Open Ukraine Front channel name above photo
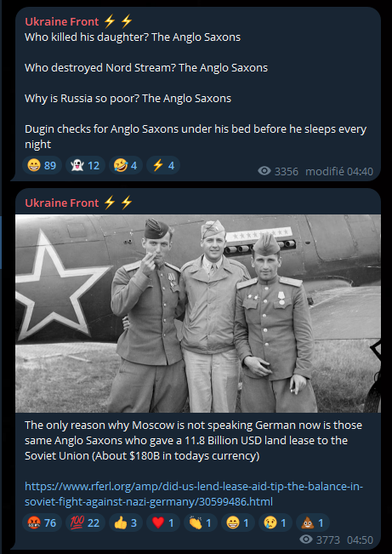392x554 pixels. click(62, 203)
